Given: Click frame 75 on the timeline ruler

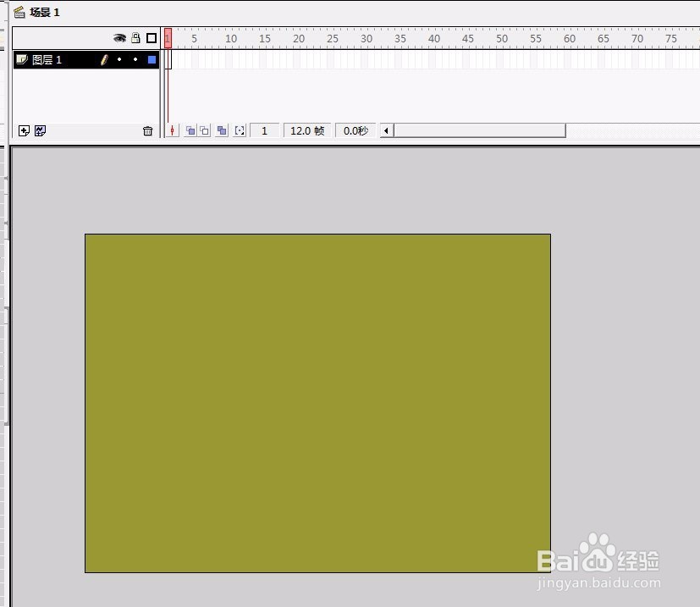Looking at the screenshot, I should pos(671,38).
